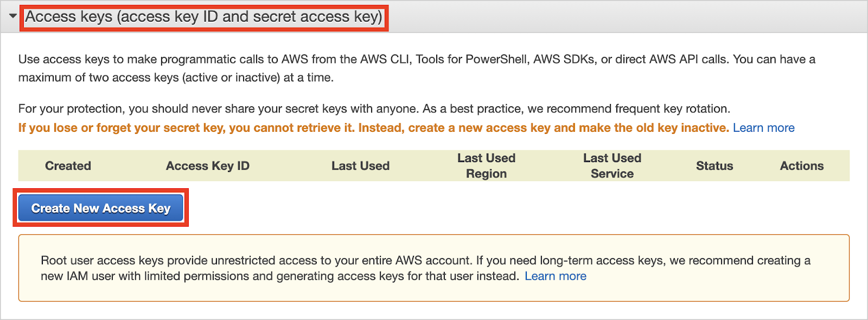Click empty gray header bar right of title
This screenshot has height=320, width=868.
pyautogui.click(x=624, y=17)
